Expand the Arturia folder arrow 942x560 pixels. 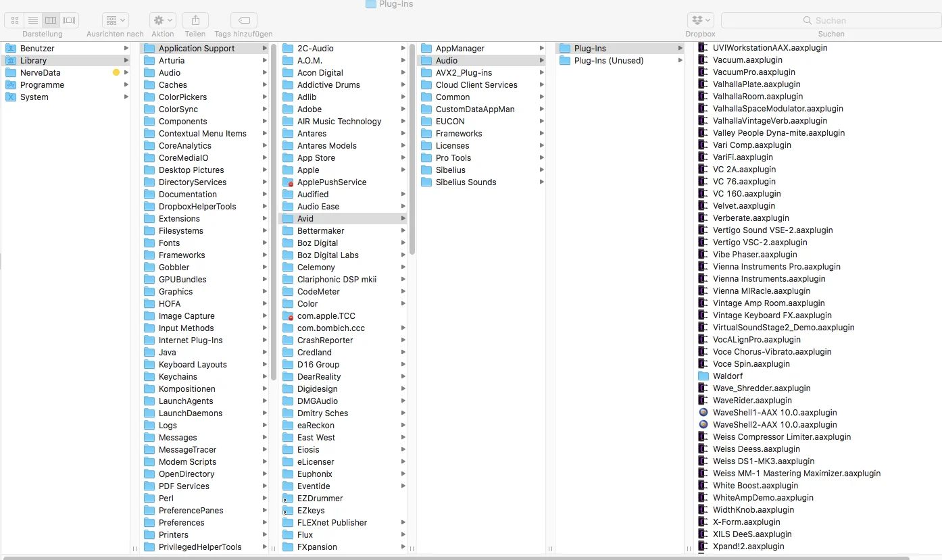pos(264,60)
